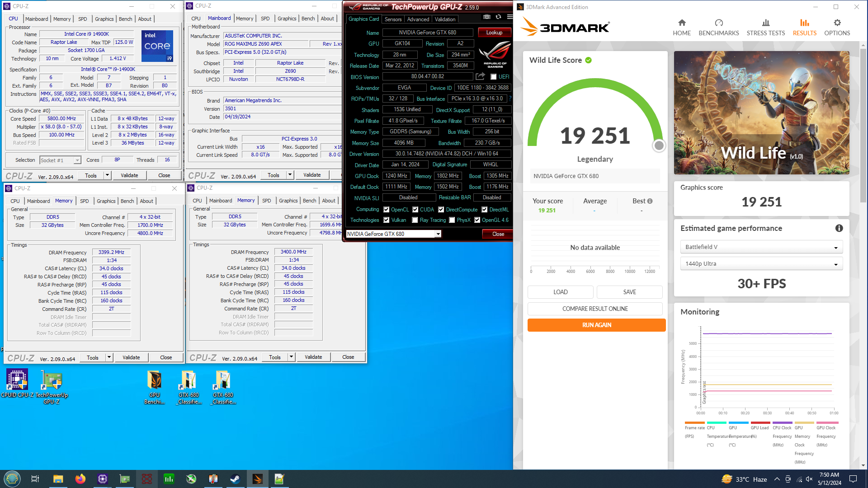Open the HOME section in 3DMark

click(x=682, y=28)
